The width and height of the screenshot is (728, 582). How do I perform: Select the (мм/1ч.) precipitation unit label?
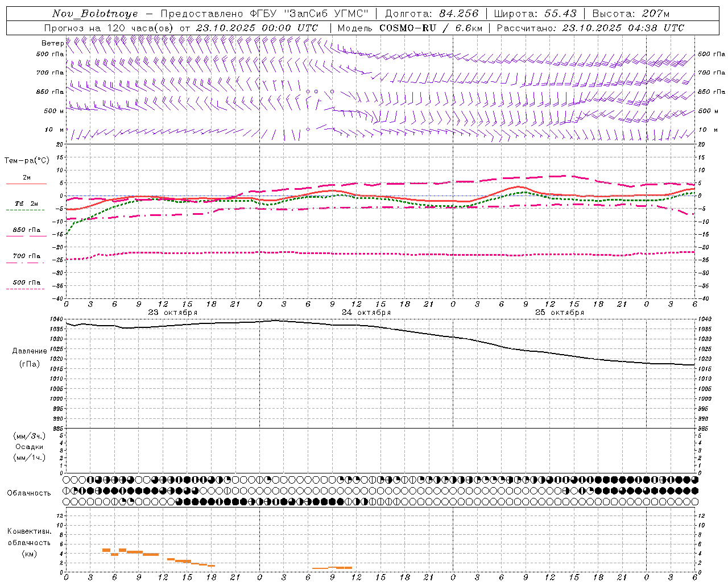30,458
